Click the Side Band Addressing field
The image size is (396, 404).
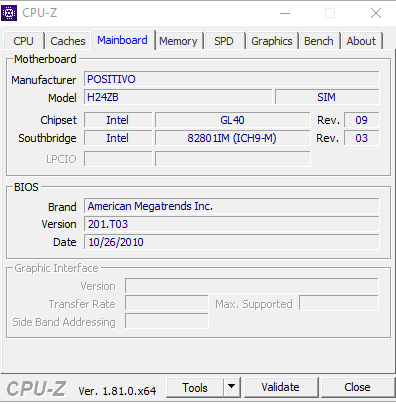tap(167, 321)
